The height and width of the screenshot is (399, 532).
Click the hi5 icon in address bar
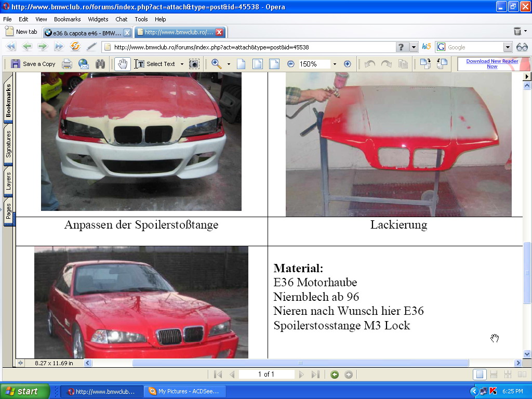[x=426, y=46]
